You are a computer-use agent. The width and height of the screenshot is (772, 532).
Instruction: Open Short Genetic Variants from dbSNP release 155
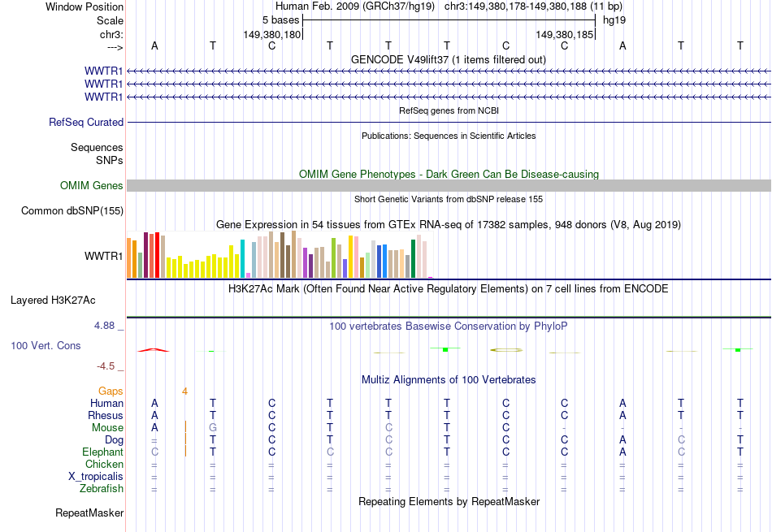pyautogui.click(x=449, y=199)
